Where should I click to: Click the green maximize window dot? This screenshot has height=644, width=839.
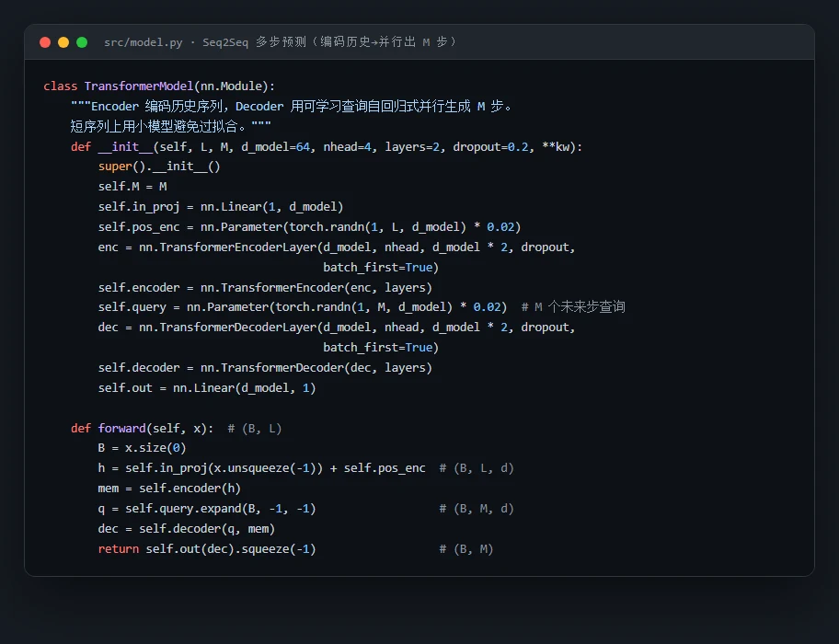(x=82, y=42)
